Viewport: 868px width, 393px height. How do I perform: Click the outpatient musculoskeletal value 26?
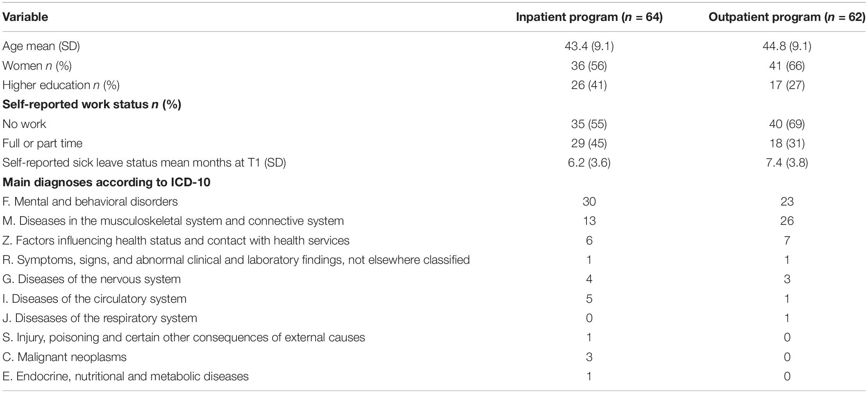tap(787, 221)
